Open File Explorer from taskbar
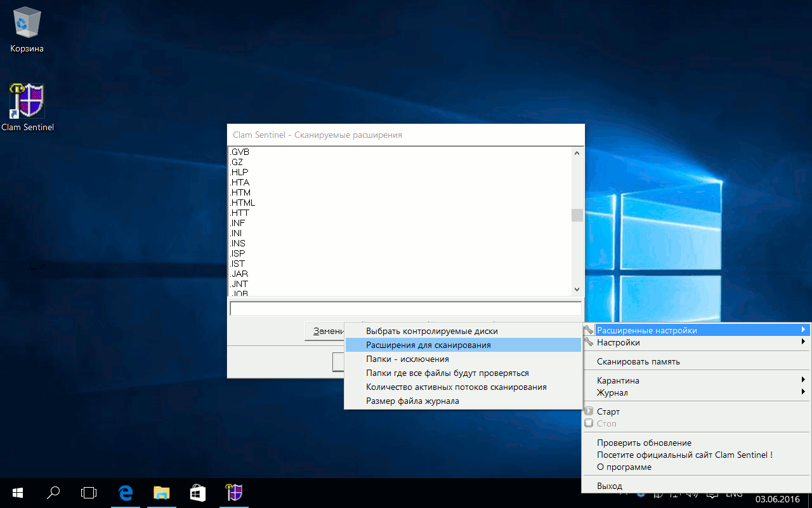The image size is (812, 508). pos(162,493)
